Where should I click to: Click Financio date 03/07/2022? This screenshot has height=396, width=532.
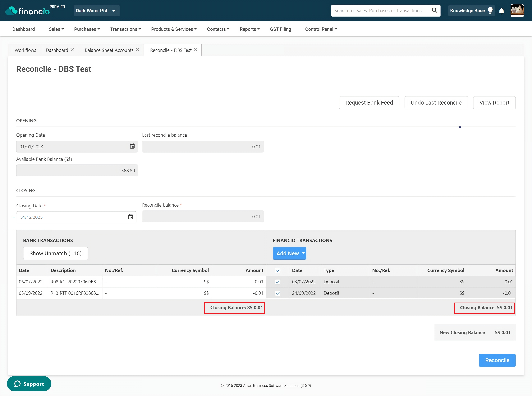(304, 282)
